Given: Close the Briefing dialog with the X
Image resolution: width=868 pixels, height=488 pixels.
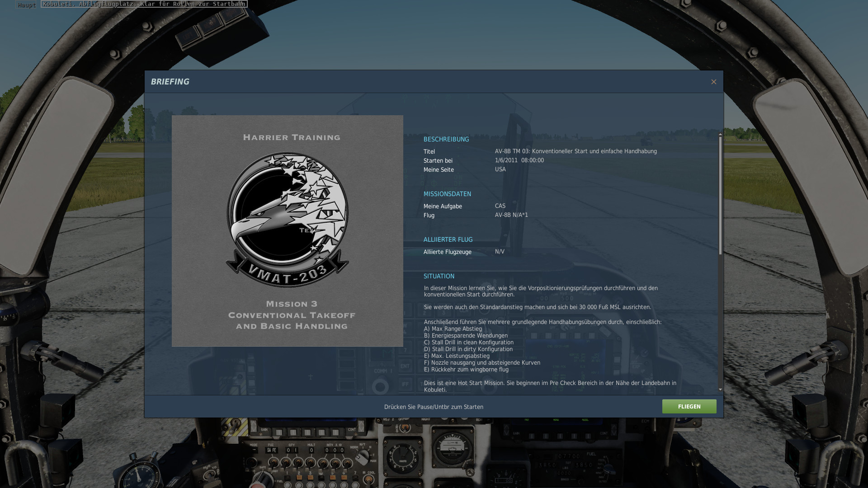Looking at the screenshot, I should 713,82.
